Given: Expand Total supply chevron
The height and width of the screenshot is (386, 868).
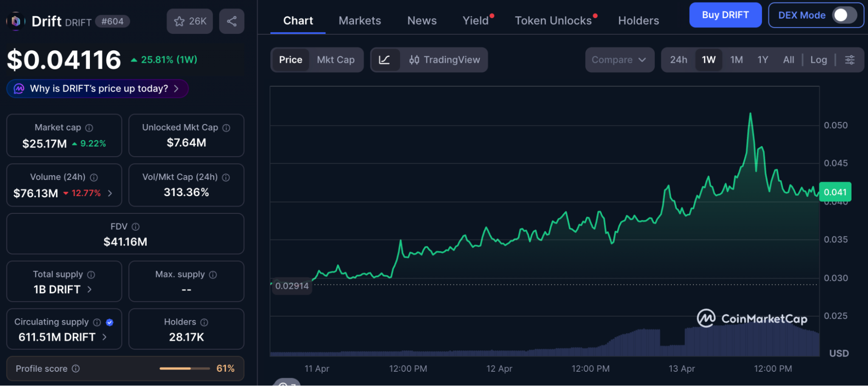Looking at the screenshot, I should [x=89, y=289].
